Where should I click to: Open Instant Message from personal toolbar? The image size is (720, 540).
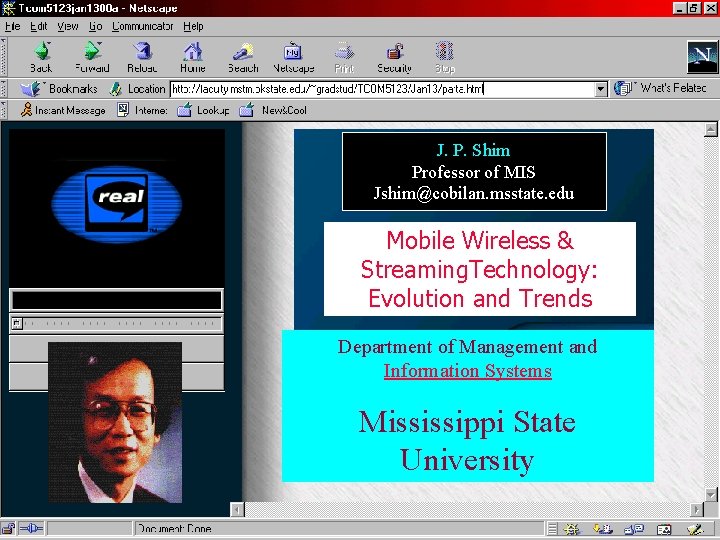pos(63,110)
